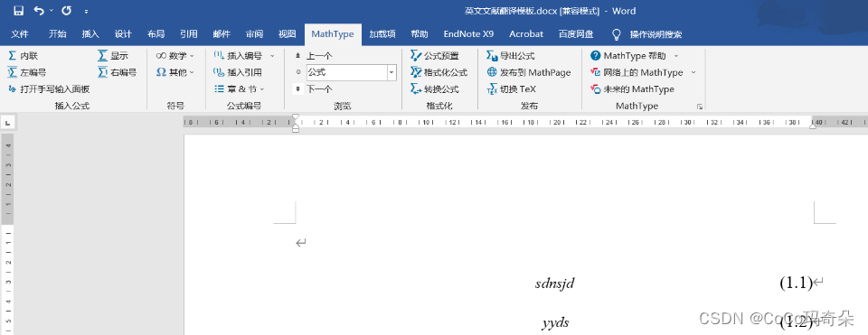The height and width of the screenshot is (335, 868).
Task: Click the empty paragraph mark line
Action: coord(301,243)
